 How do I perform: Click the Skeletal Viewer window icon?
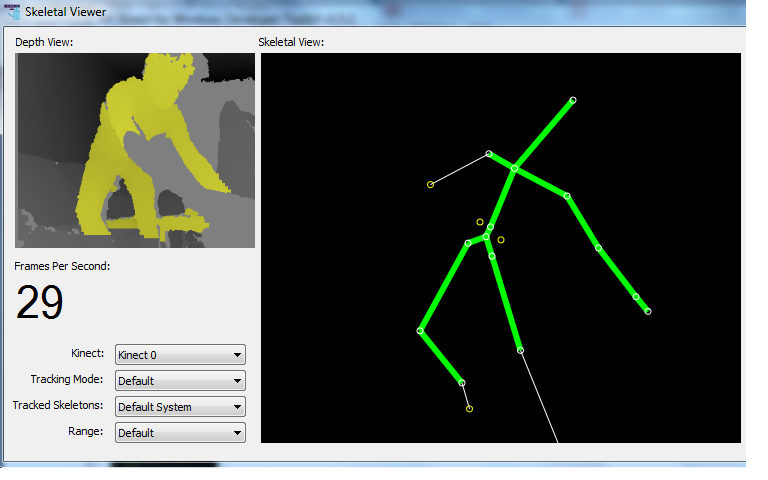(x=11, y=13)
